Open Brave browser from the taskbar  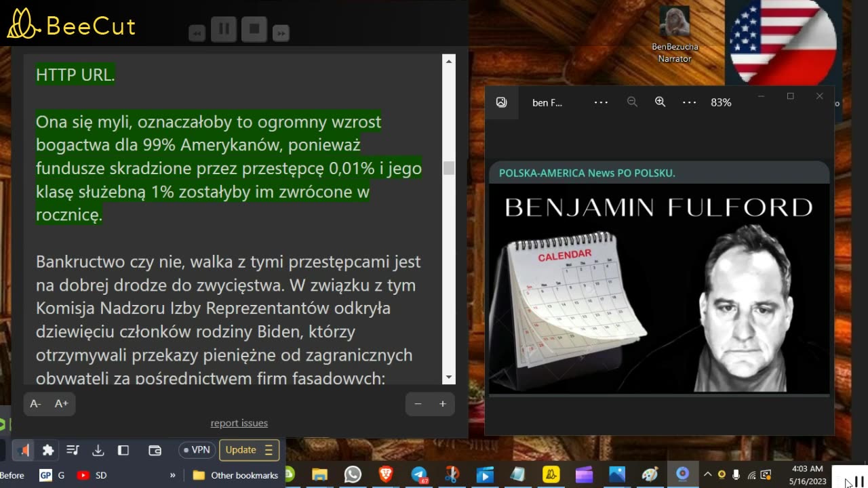click(386, 474)
